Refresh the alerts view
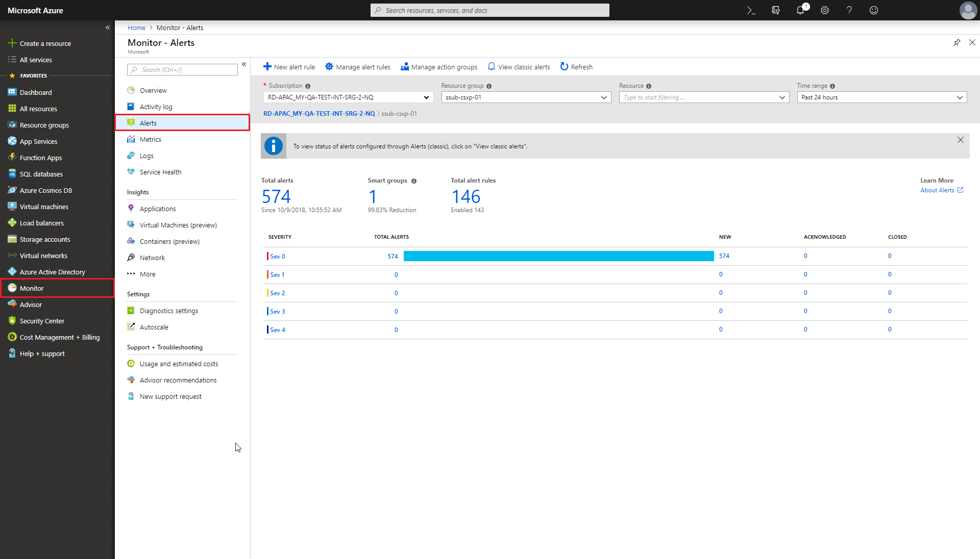Viewport: 980px width, 559px height. 576,67
